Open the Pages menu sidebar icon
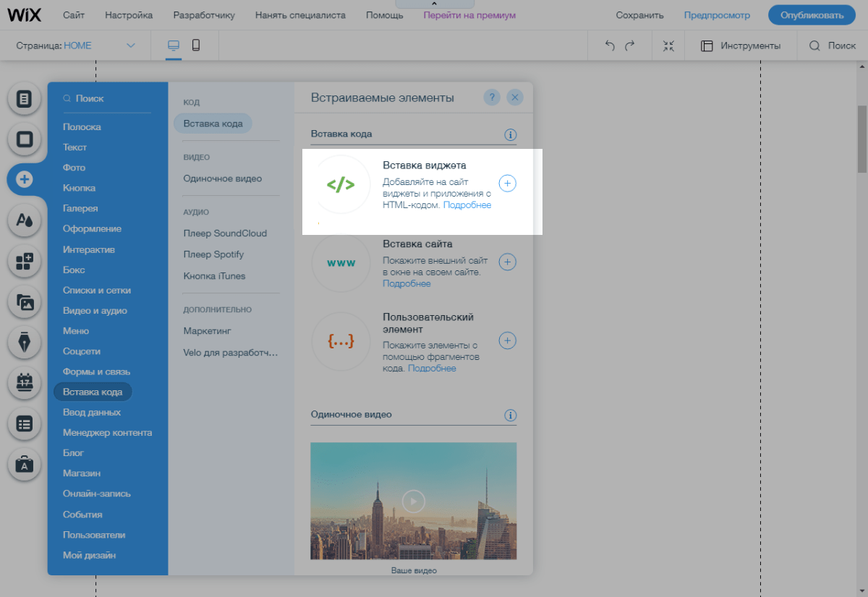This screenshot has width=868, height=597. click(25, 98)
